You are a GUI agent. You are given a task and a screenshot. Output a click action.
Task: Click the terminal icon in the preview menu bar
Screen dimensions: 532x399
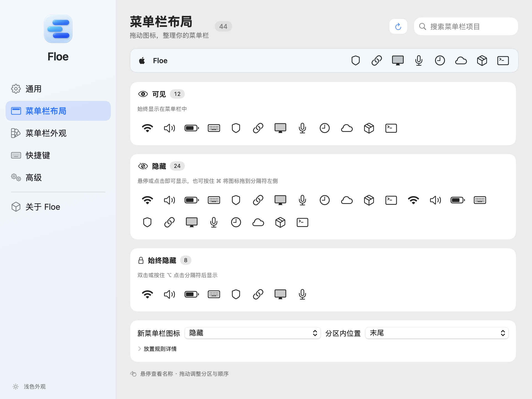pyautogui.click(x=503, y=60)
